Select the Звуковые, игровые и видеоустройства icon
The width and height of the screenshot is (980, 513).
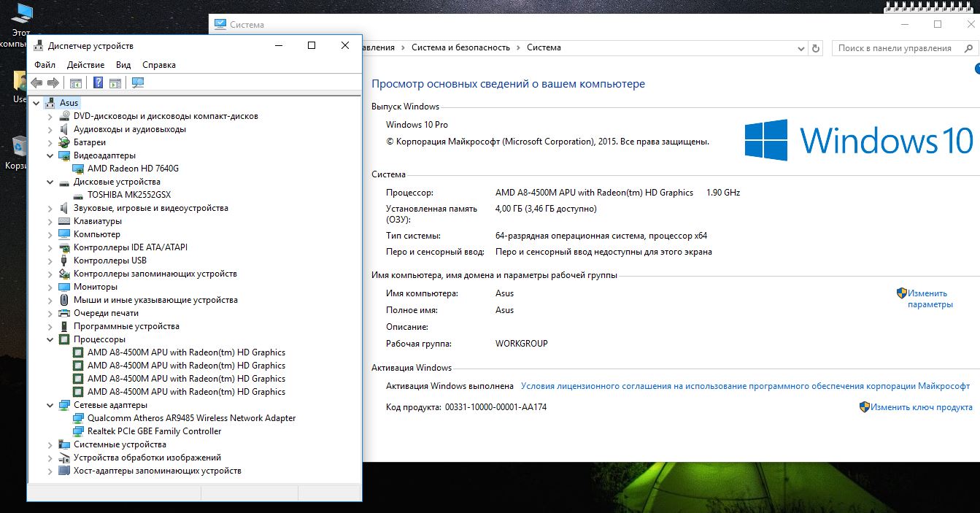pos(64,208)
